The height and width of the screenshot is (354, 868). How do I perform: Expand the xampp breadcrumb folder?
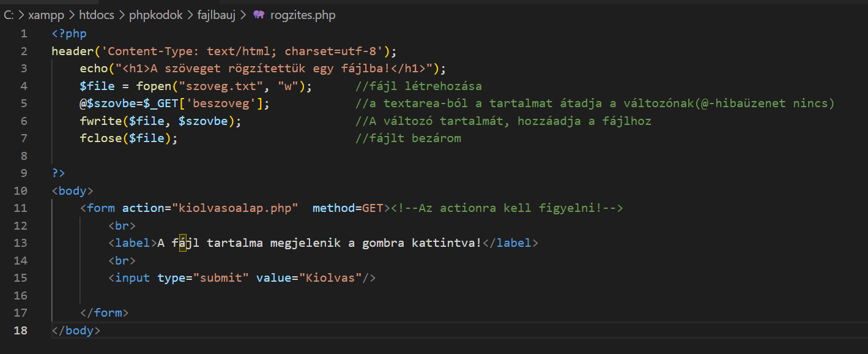click(x=45, y=15)
